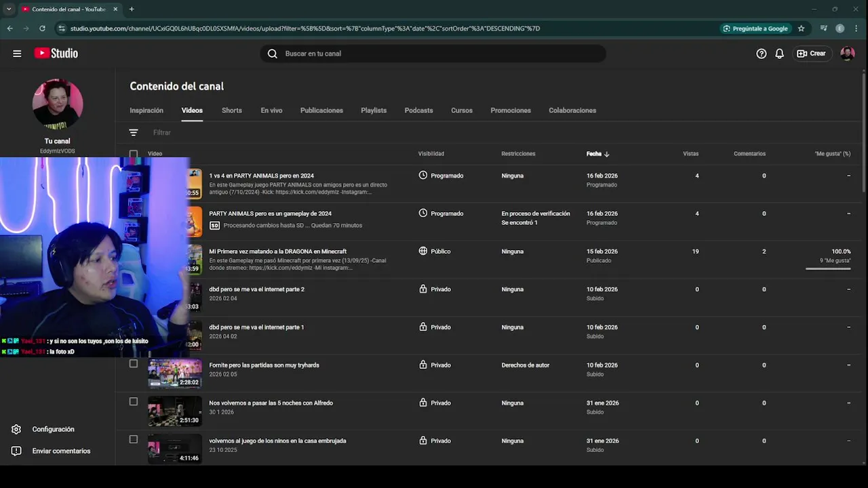
Task: Open the Playlists tab
Action: pyautogui.click(x=374, y=110)
